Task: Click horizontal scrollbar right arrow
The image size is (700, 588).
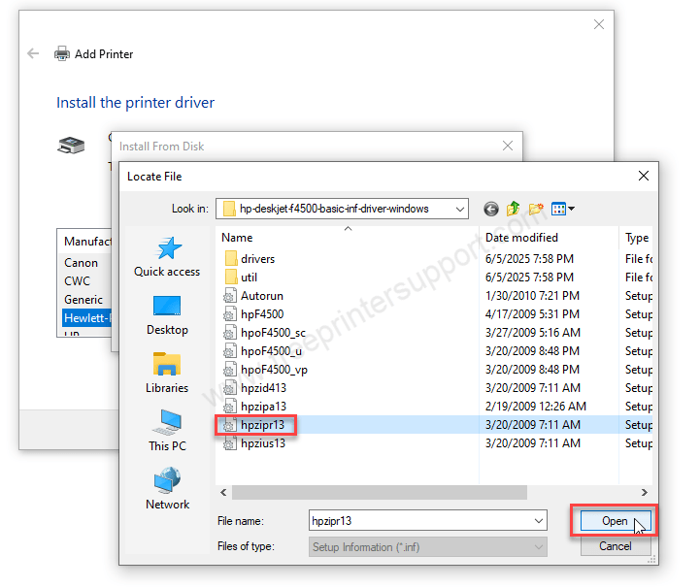Action: [x=645, y=493]
